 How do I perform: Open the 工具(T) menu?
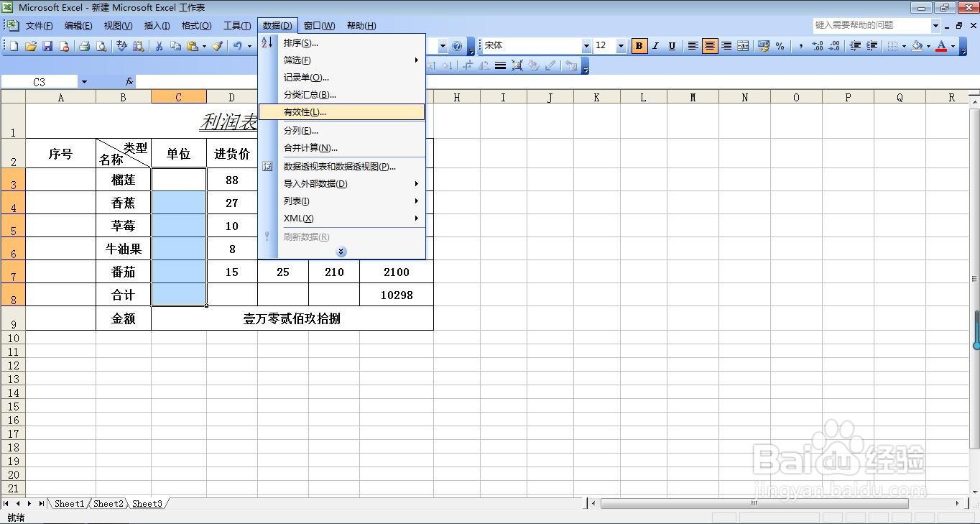pos(237,25)
